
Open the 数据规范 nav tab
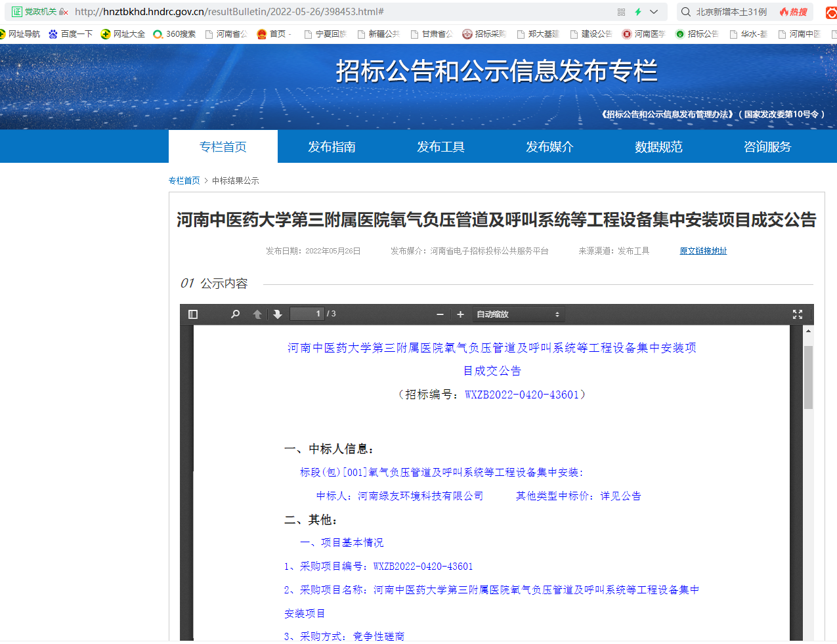click(x=658, y=146)
